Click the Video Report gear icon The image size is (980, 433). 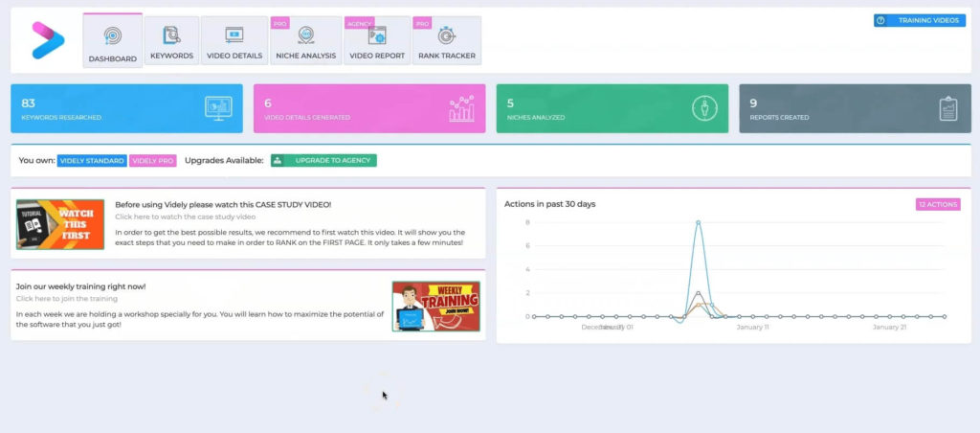click(x=377, y=35)
